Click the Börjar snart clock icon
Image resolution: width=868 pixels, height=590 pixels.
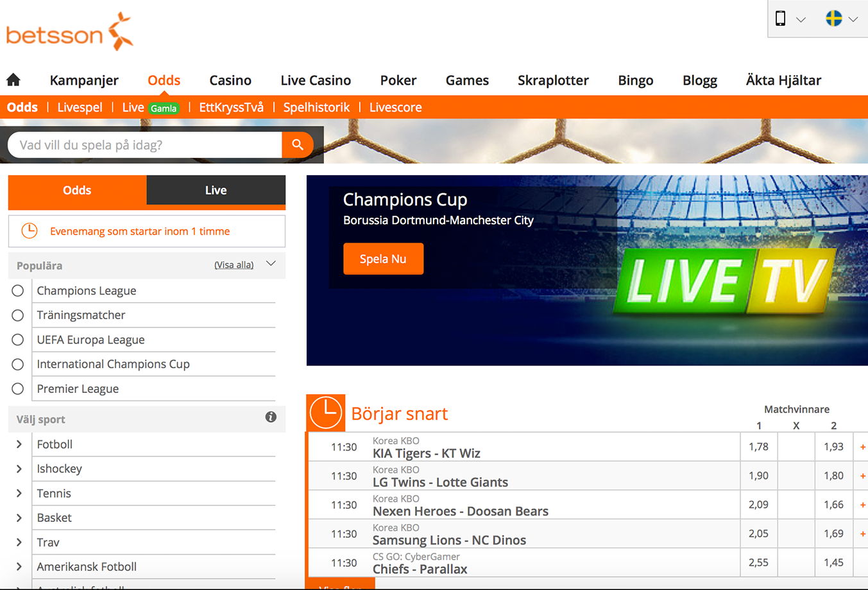pos(326,413)
